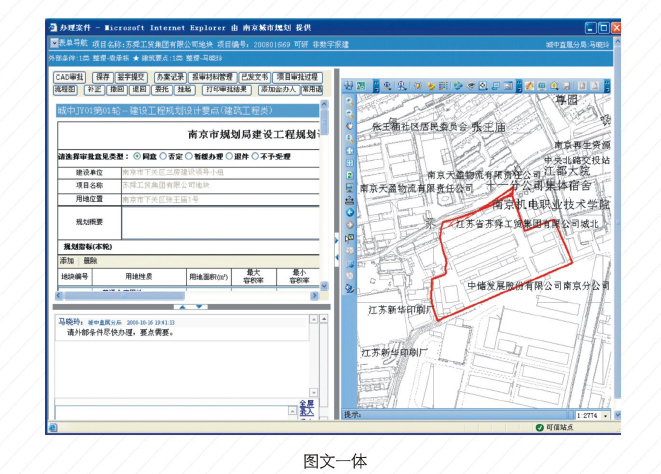Click the globe icon at bottom of map sidebar
Screen dimensions: 661x474
point(349,289)
